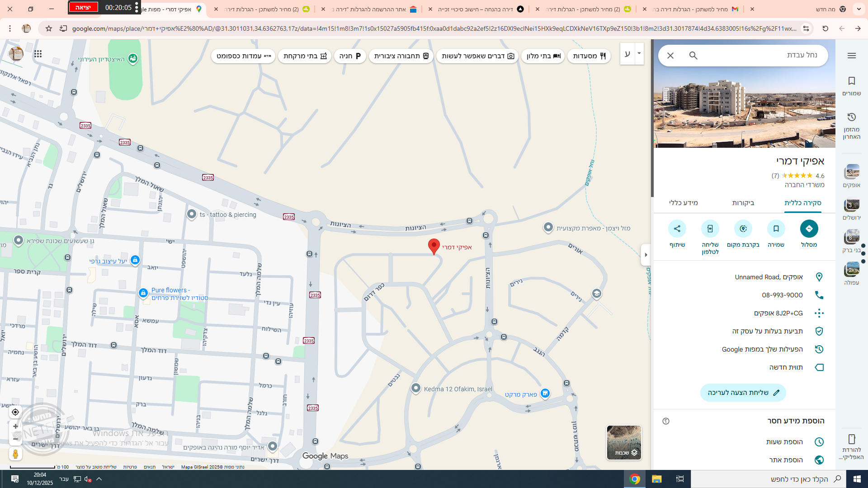
Task: Switch to the Reviews (ביקורות) tab
Action: click(x=743, y=203)
